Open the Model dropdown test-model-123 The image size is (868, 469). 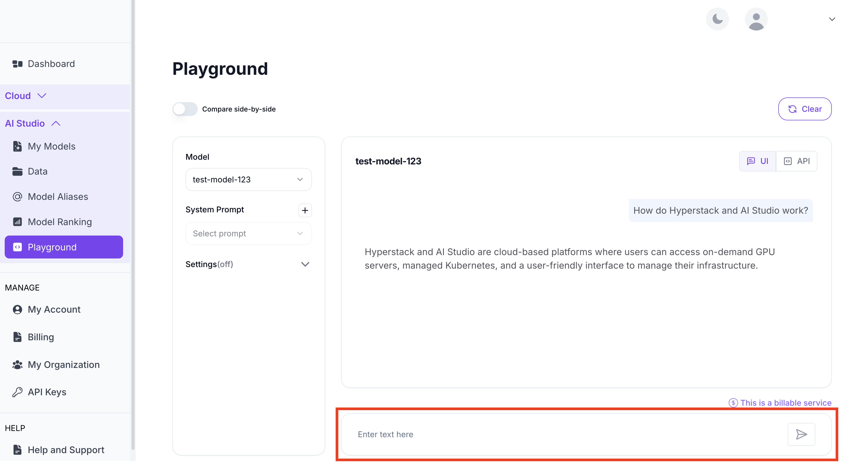[x=249, y=180]
